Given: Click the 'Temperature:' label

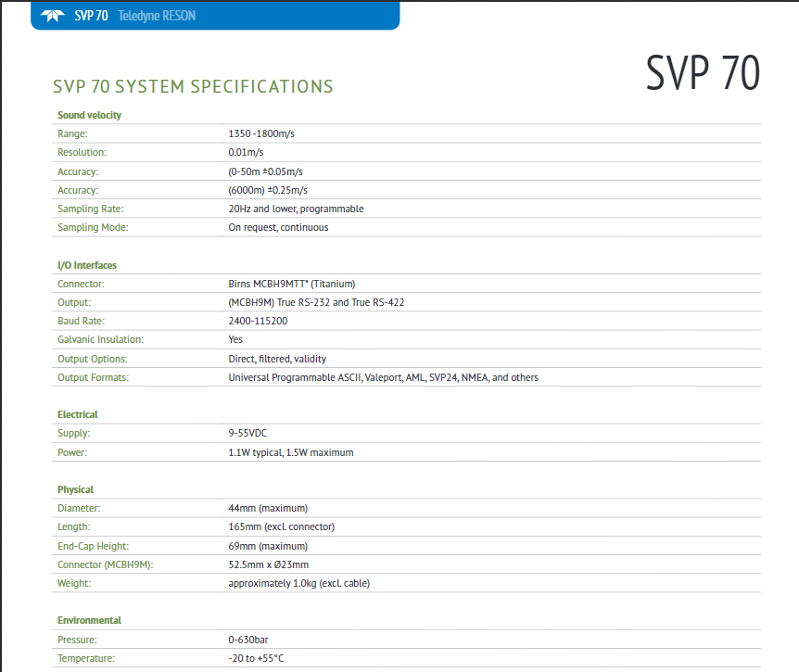Looking at the screenshot, I should (x=86, y=658).
